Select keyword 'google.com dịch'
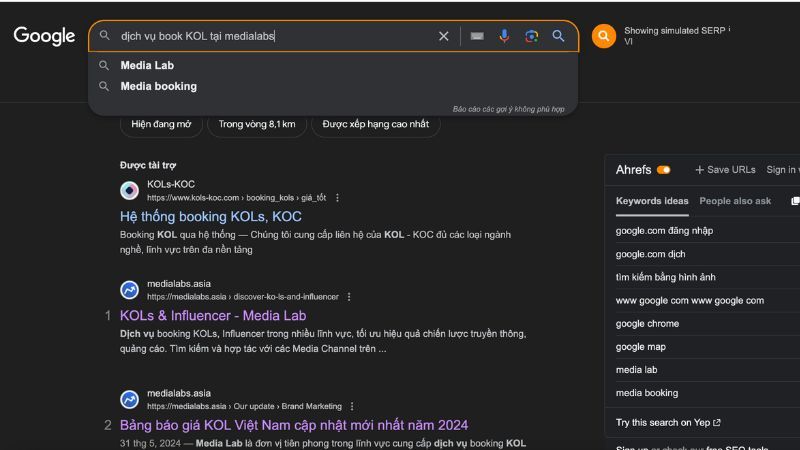The image size is (800, 450). (x=651, y=254)
